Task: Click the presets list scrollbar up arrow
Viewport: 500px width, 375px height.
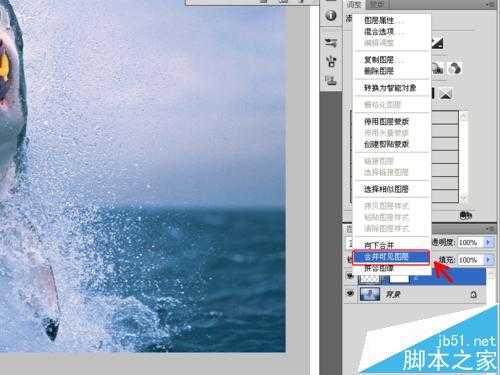Action: 463,116
